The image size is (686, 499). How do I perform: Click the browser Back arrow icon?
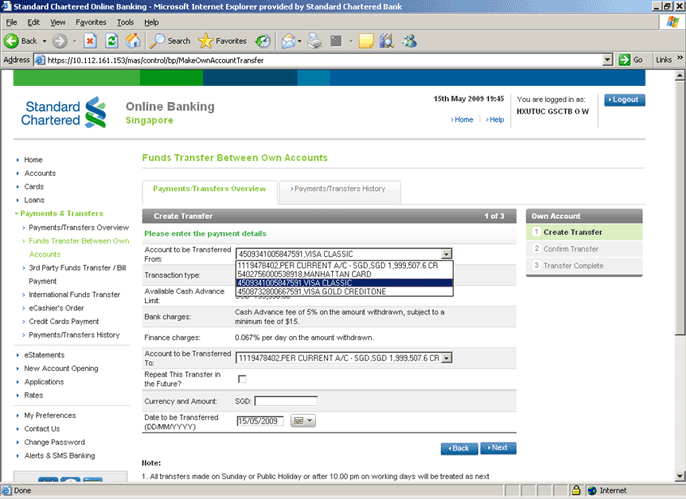(11, 41)
